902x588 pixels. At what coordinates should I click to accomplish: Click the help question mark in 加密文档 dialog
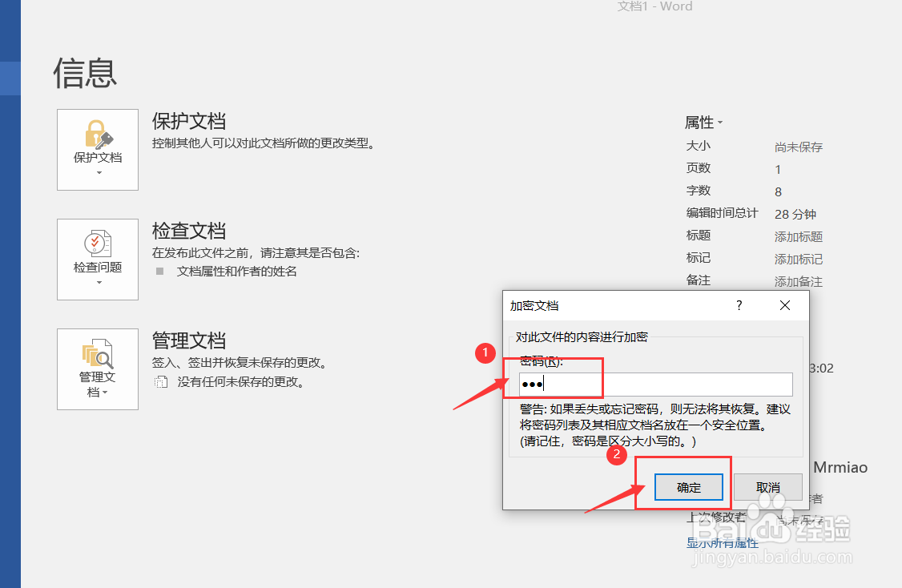[739, 305]
